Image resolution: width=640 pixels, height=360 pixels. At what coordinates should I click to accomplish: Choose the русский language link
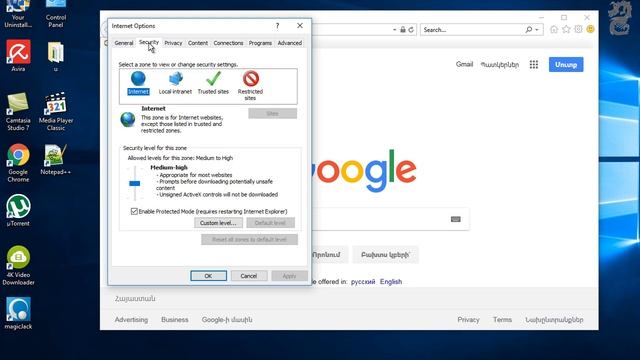coord(363,282)
